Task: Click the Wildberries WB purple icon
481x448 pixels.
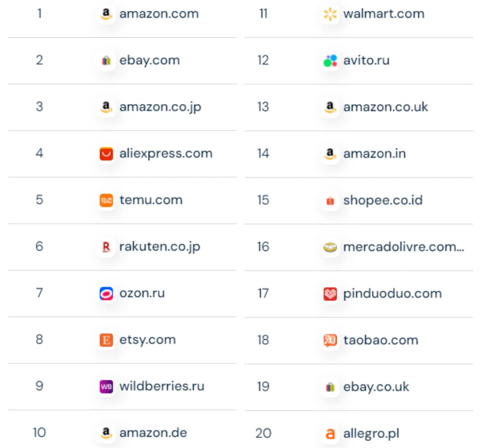Action: point(106,387)
